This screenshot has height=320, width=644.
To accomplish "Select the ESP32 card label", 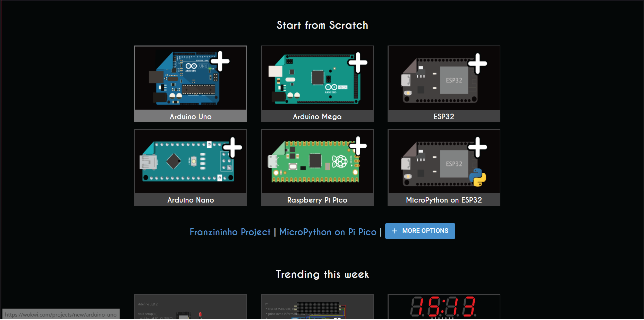I will (444, 117).
